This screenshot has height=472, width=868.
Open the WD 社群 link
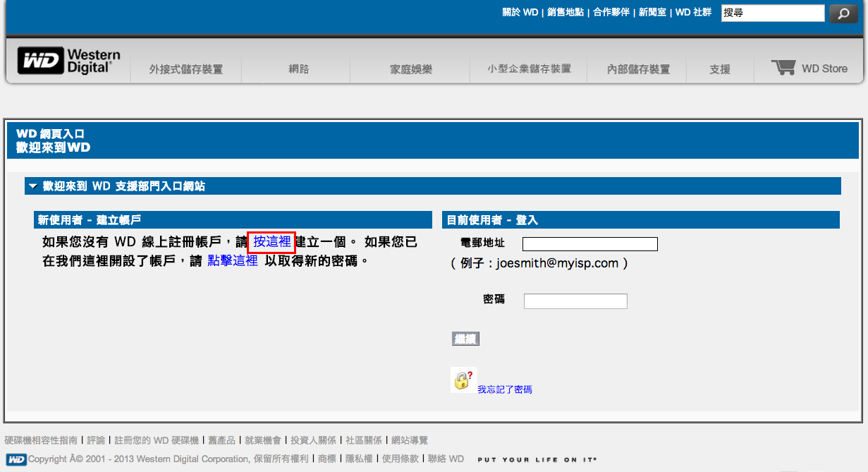click(x=693, y=13)
